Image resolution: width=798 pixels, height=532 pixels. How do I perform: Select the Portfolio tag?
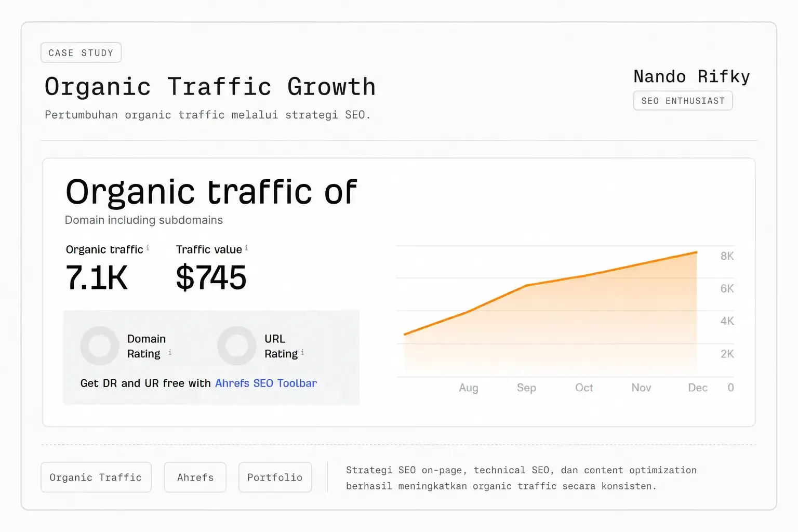click(275, 477)
